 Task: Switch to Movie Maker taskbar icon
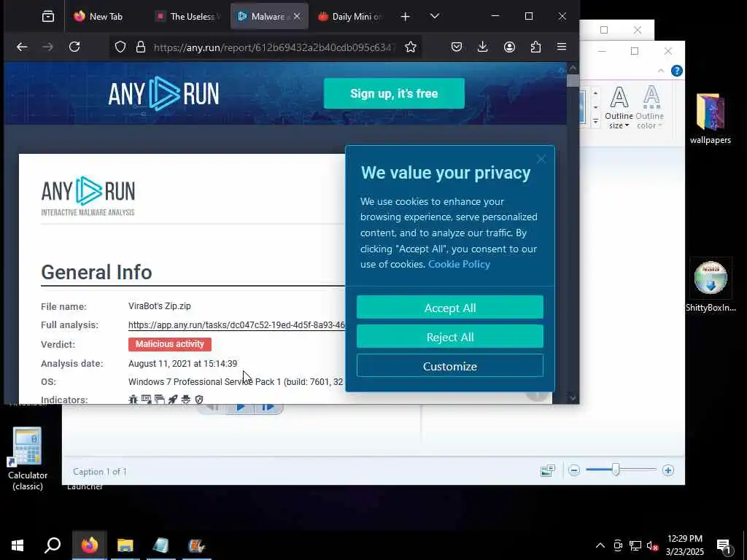(x=196, y=545)
